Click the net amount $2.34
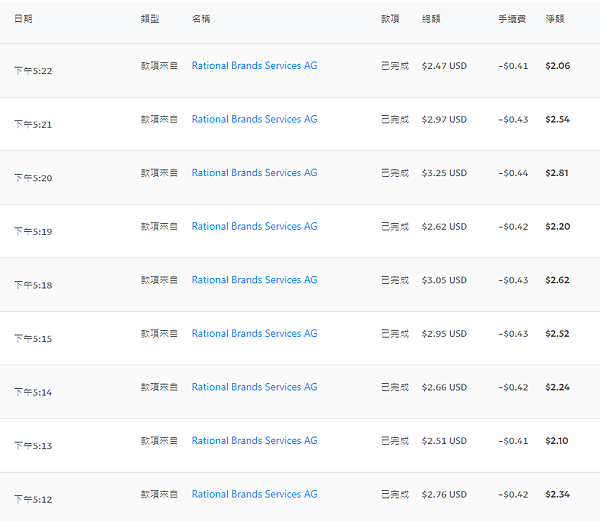600x521 pixels. [558, 494]
